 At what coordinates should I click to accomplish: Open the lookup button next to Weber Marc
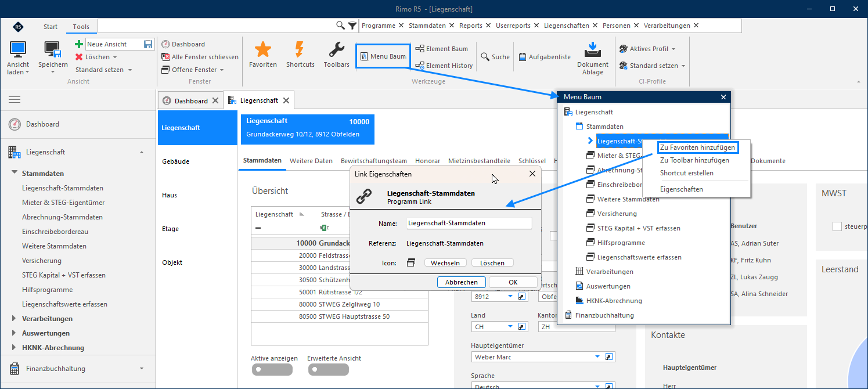pos(609,356)
